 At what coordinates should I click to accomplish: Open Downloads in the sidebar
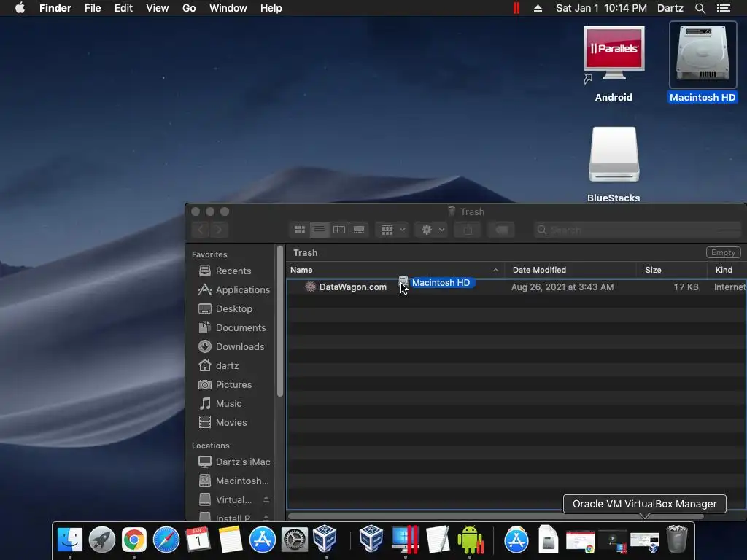tap(233, 346)
